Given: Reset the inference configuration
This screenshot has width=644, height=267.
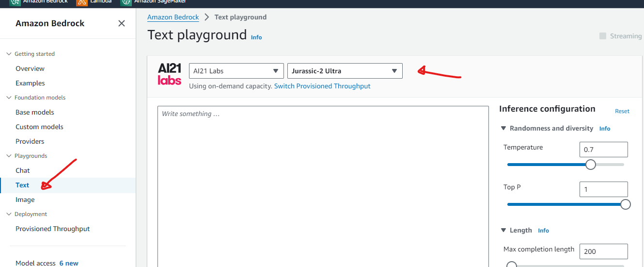Looking at the screenshot, I should pyautogui.click(x=622, y=111).
